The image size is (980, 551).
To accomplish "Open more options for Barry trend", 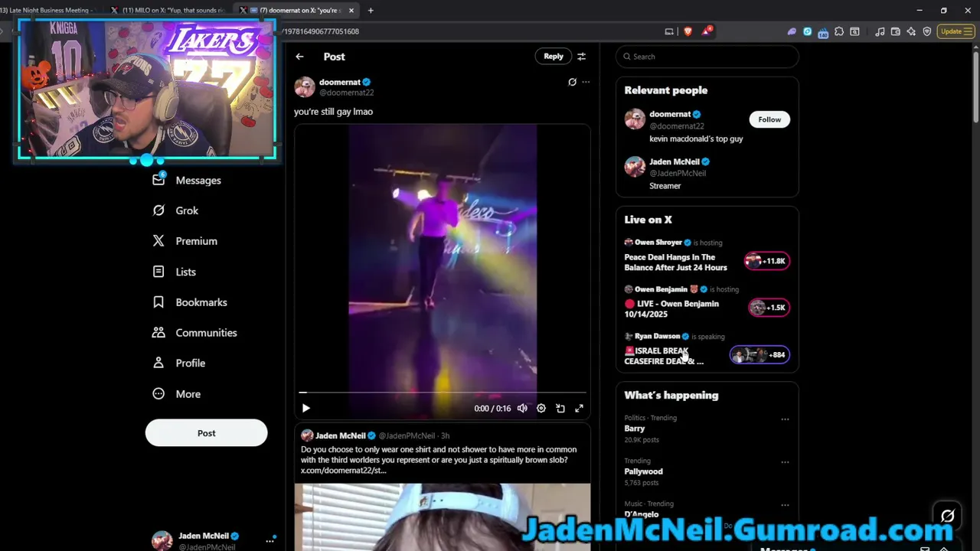I will [x=785, y=419].
